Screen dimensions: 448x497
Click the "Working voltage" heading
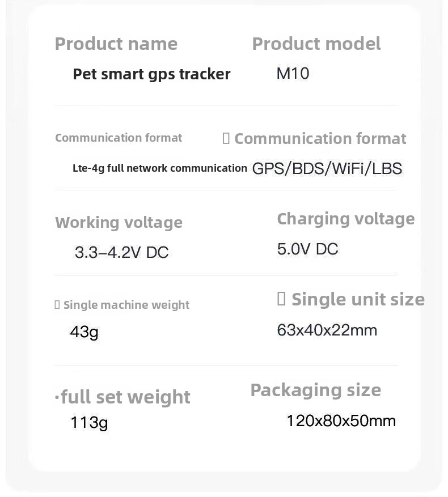point(119,223)
